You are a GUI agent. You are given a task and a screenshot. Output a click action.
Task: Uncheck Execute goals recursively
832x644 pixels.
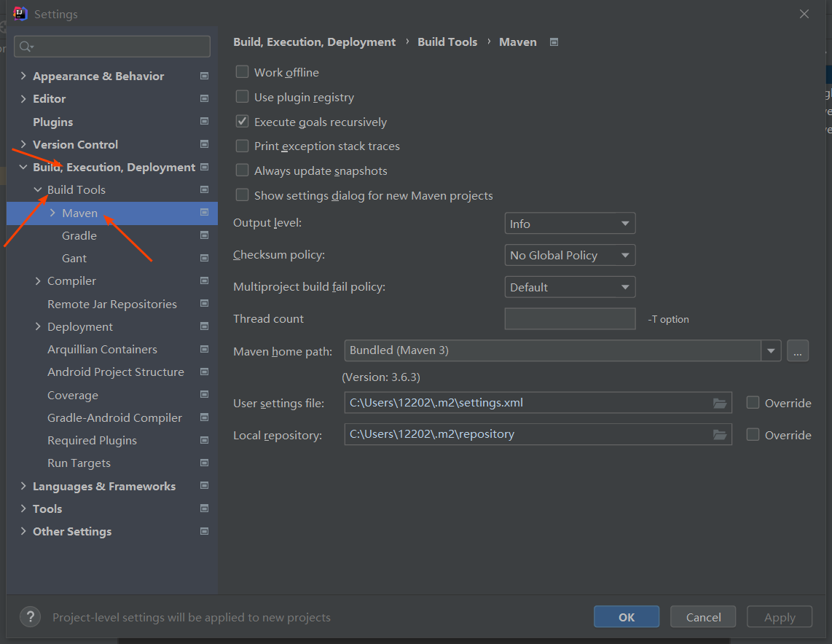(242, 122)
